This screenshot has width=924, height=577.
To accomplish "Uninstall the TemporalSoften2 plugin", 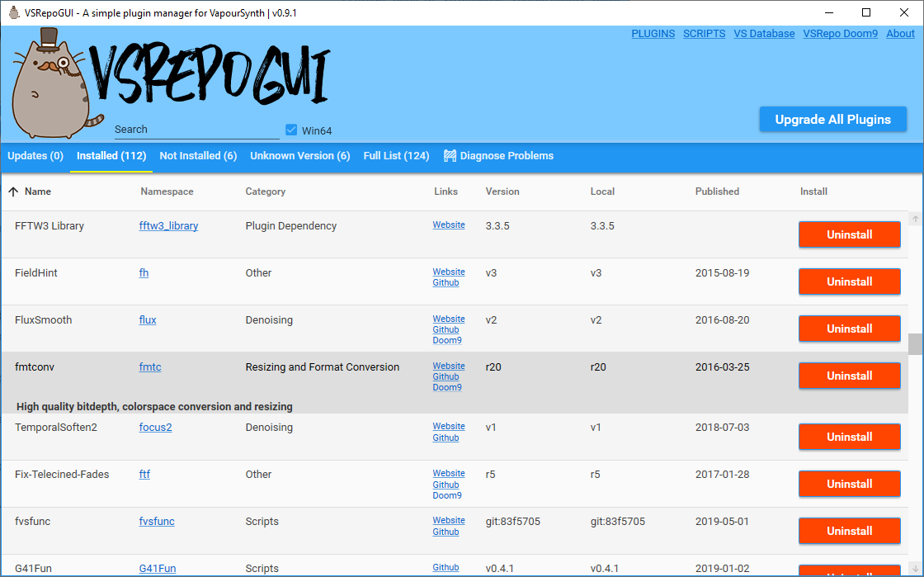I will point(849,437).
